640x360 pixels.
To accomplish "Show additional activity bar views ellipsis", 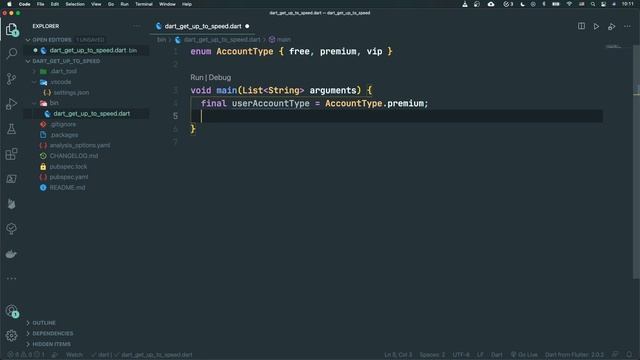I will [11, 278].
